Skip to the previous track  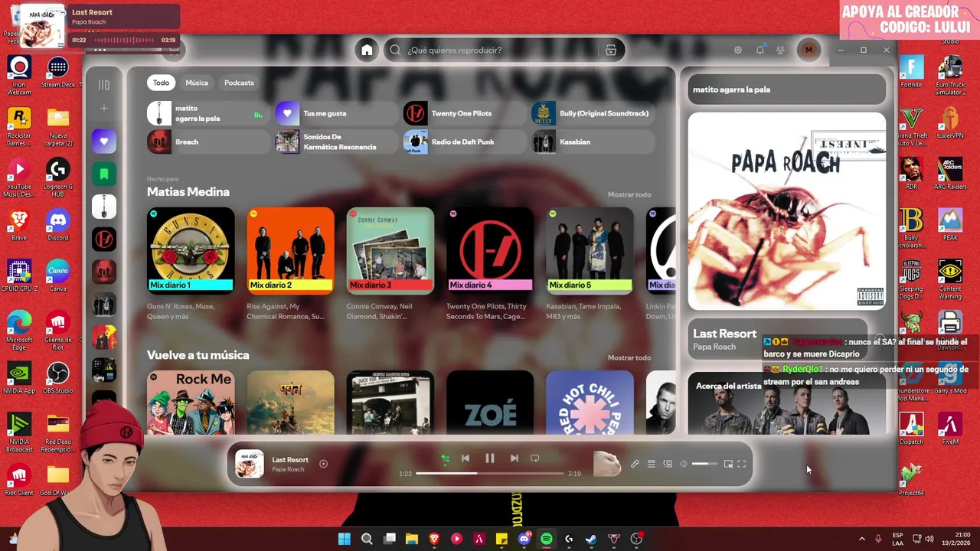[465, 458]
